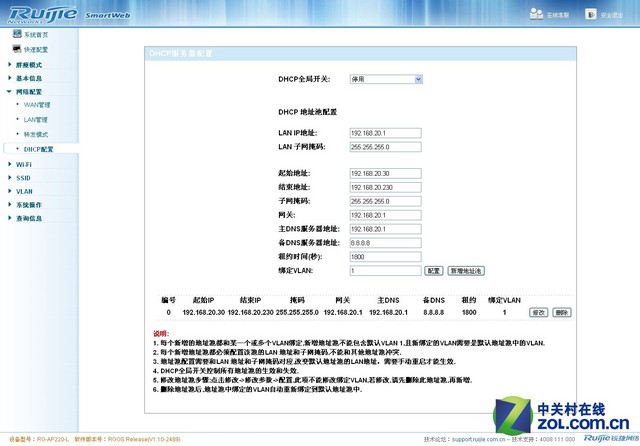Click the 编号 column header

(169, 300)
